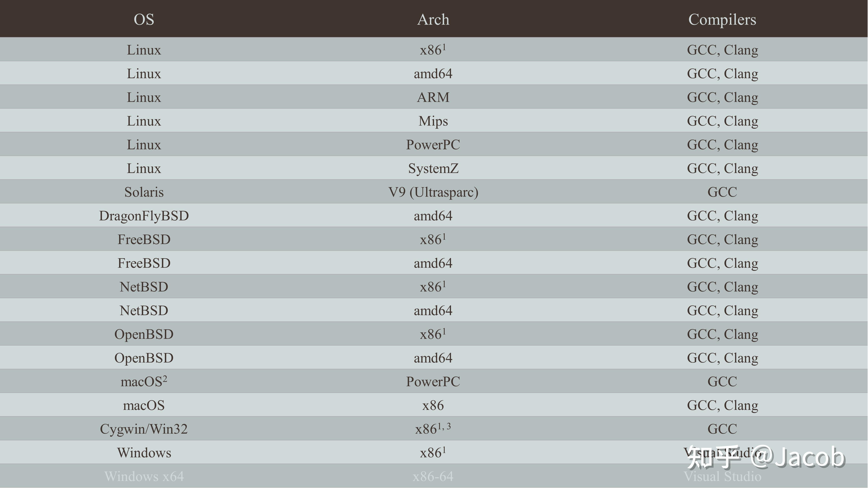The width and height of the screenshot is (868, 493).
Task: Click the Cygwin/Win32 cell
Action: tap(144, 429)
